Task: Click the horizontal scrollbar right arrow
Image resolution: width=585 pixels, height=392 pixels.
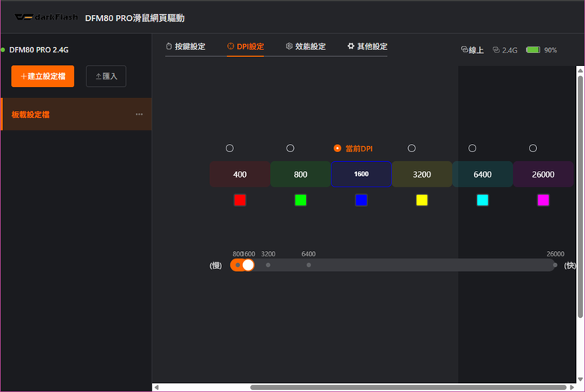Action: pyautogui.click(x=571, y=388)
